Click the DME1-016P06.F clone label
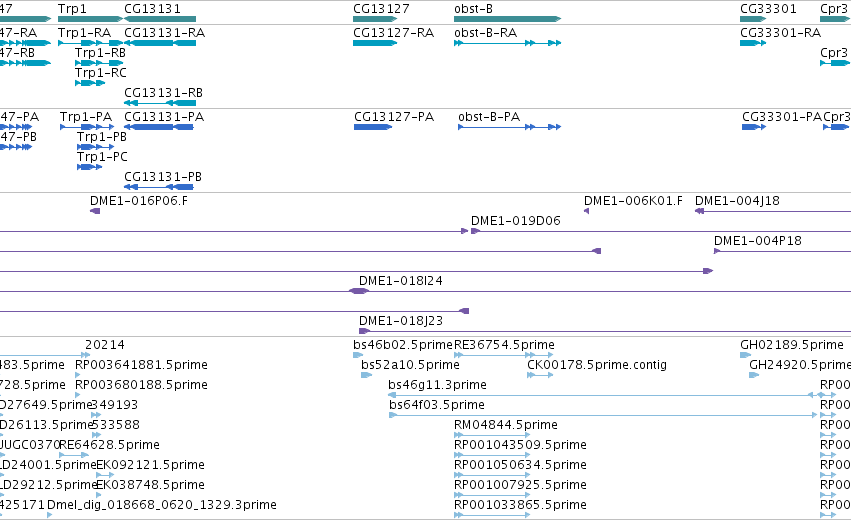 [139, 201]
